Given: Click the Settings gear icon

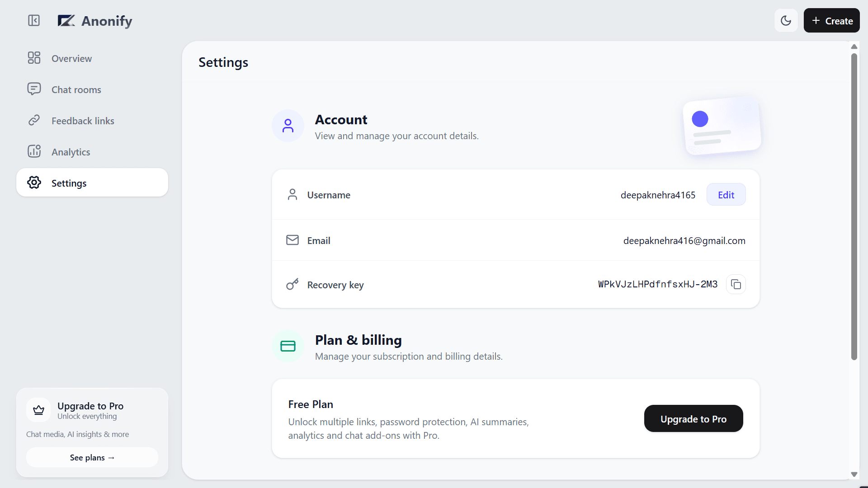Looking at the screenshot, I should [34, 182].
